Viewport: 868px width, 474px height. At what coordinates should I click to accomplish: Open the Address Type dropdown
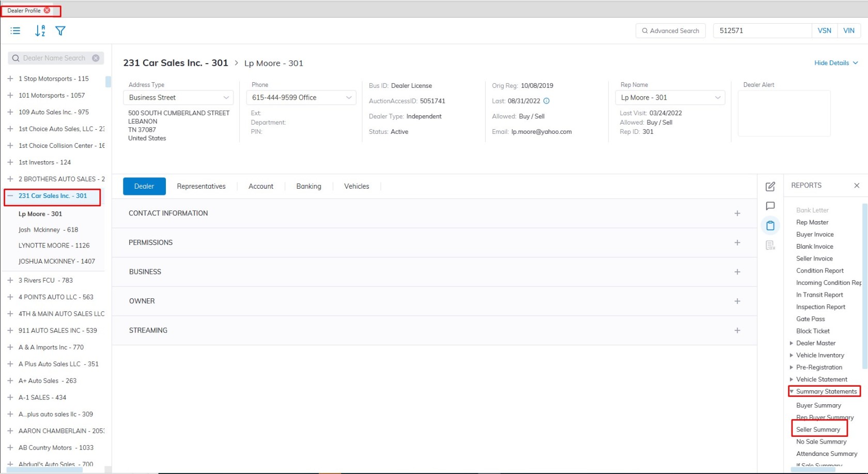(178, 98)
